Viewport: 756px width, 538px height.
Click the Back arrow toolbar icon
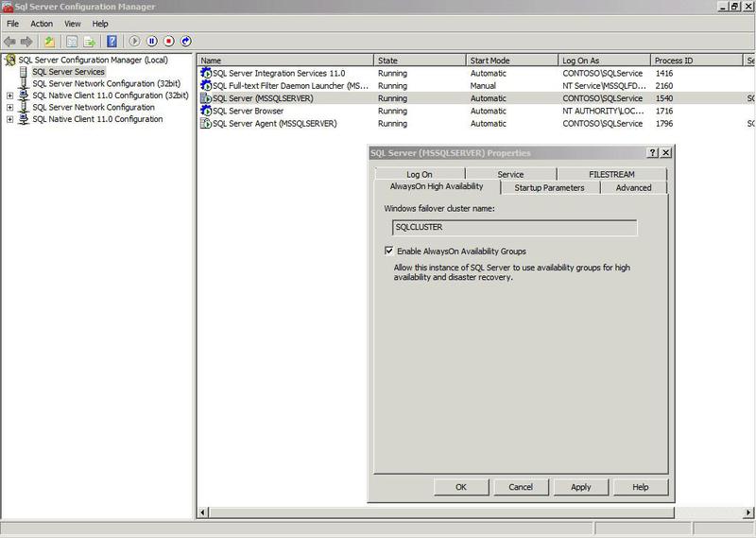[9, 42]
